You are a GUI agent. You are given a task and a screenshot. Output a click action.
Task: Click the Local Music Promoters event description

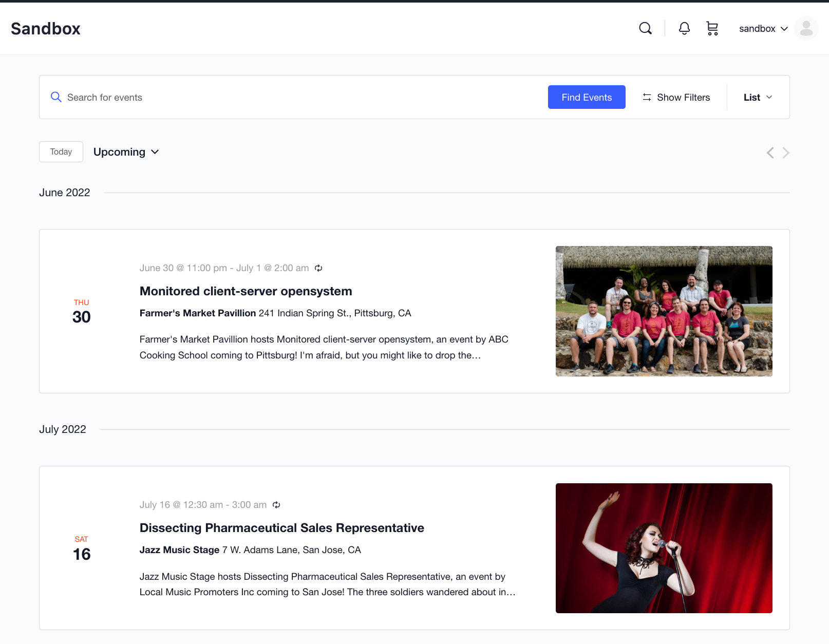pos(327,584)
